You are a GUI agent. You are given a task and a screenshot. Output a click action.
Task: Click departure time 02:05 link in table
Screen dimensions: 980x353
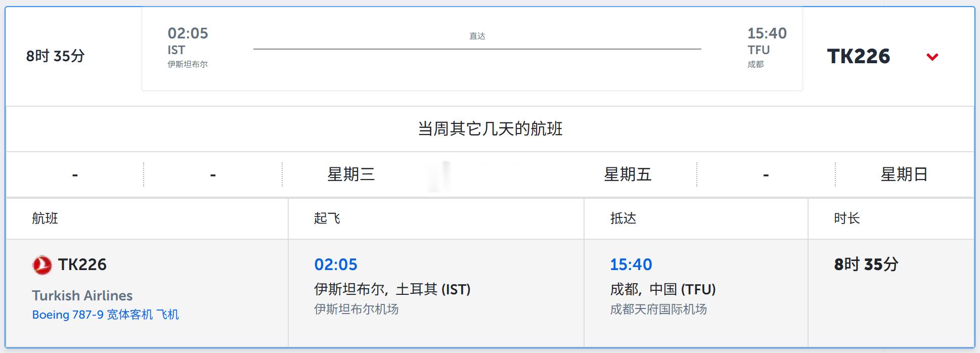(336, 264)
